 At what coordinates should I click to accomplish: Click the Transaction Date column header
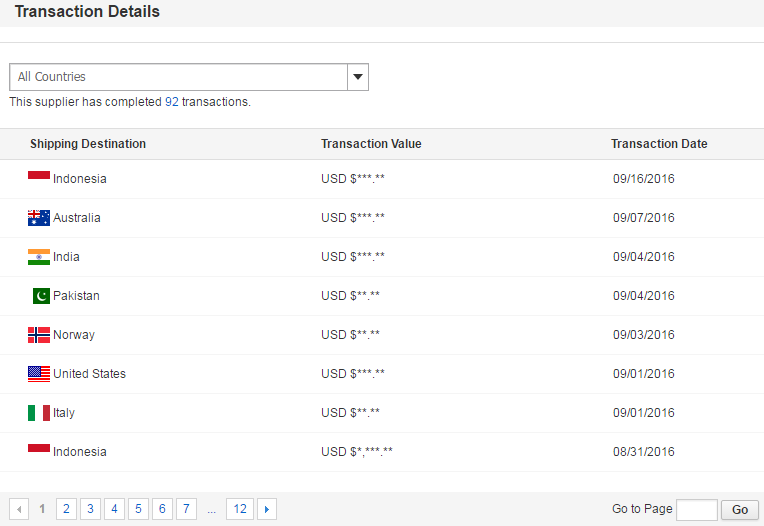pyautogui.click(x=659, y=144)
